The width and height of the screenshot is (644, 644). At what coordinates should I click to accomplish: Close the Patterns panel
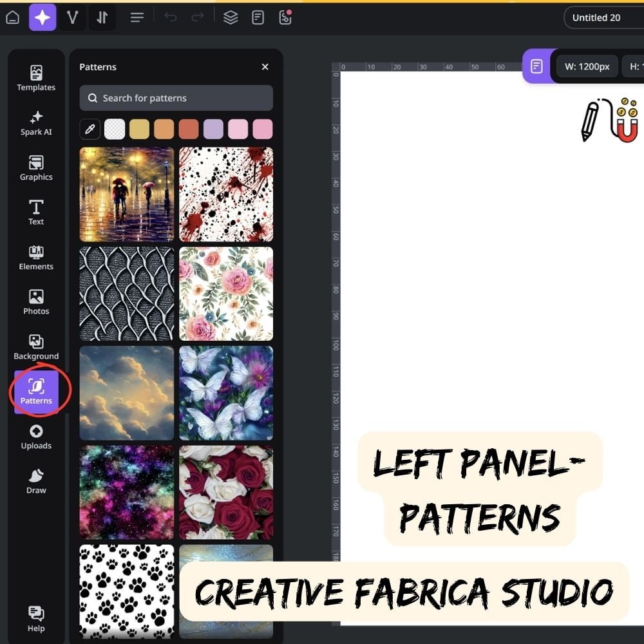tap(265, 66)
